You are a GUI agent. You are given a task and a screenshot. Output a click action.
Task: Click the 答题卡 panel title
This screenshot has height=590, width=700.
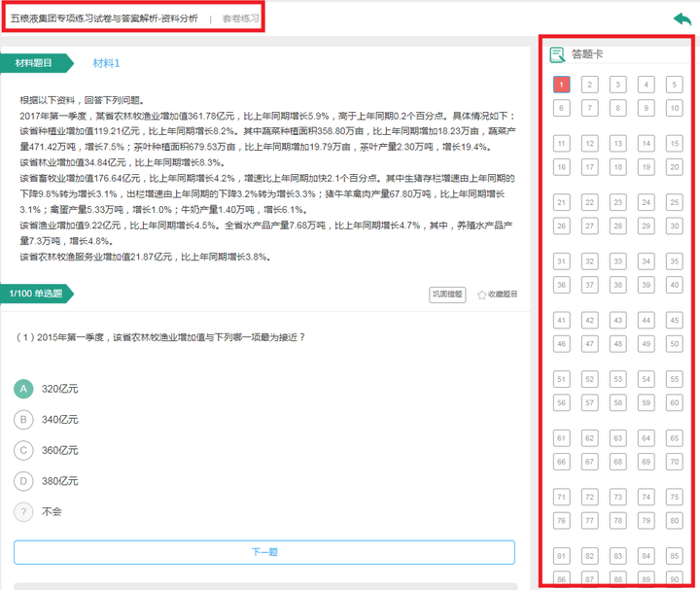click(x=587, y=54)
